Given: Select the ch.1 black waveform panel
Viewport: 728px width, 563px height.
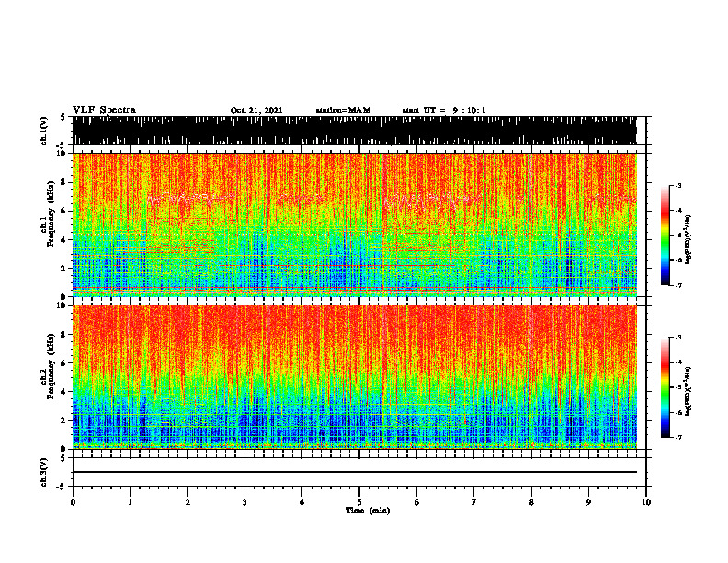Looking at the screenshot, I should pos(354,131).
